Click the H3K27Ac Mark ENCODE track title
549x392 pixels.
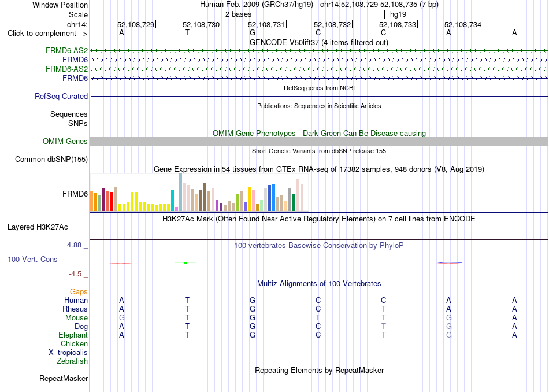pos(319,219)
